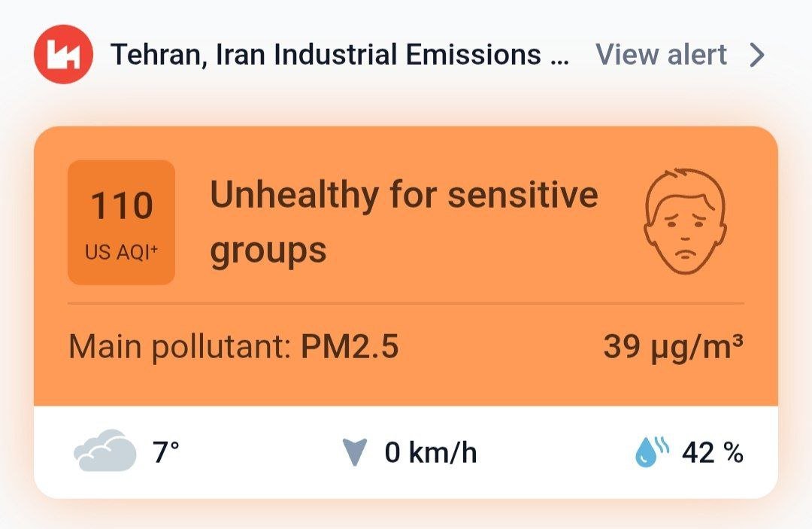Tap the sad face air quality icon
The height and width of the screenshot is (529, 812).
(x=685, y=223)
